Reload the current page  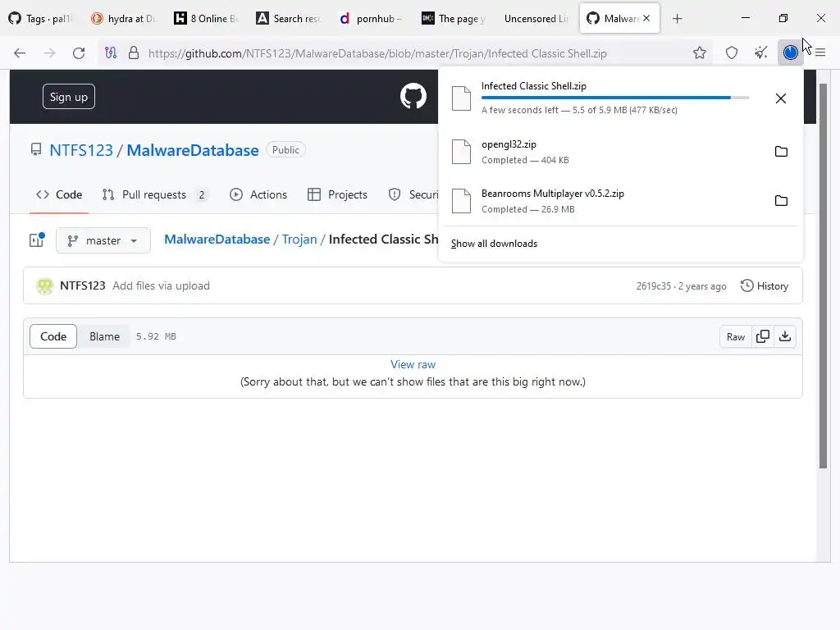pos(79,53)
